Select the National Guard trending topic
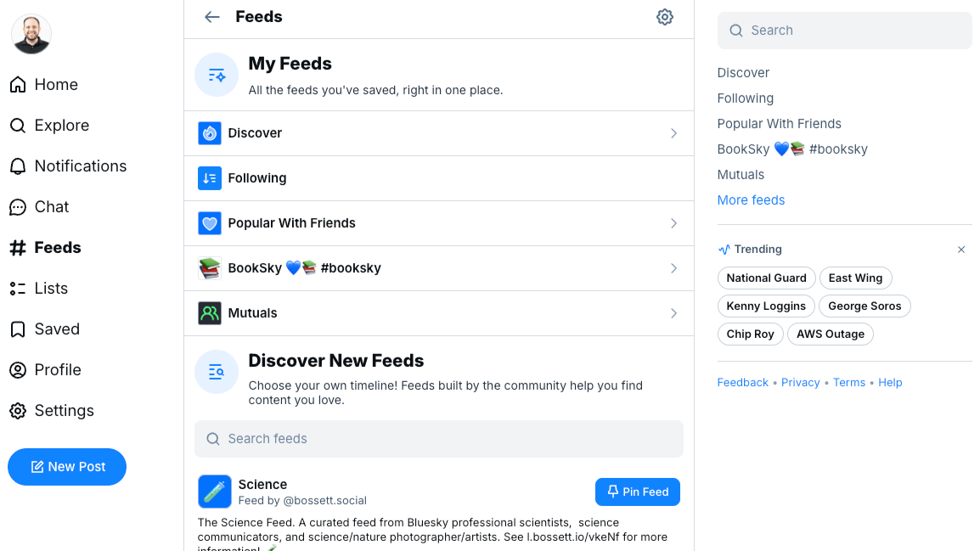This screenshot has width=980, height=551. point(766,278)
